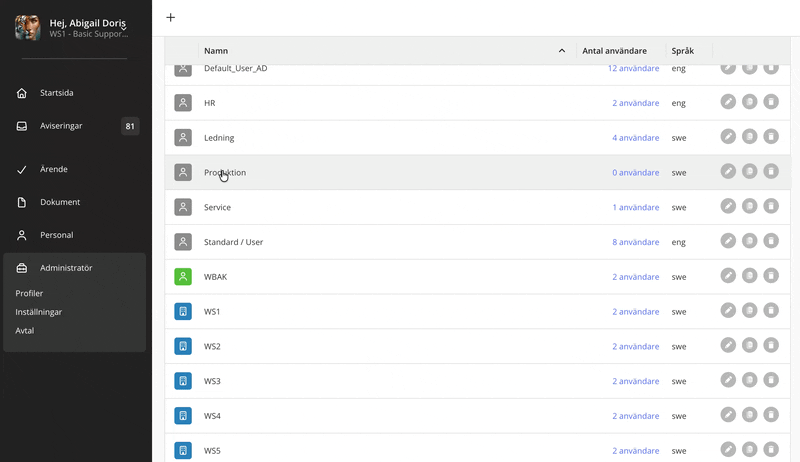Go to Aviseringar notifications
This screenshot has height=462, width=800.
61,126
